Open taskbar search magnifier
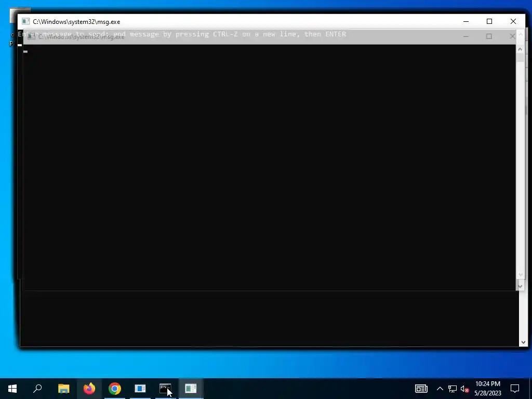 (x=37, y=389)
